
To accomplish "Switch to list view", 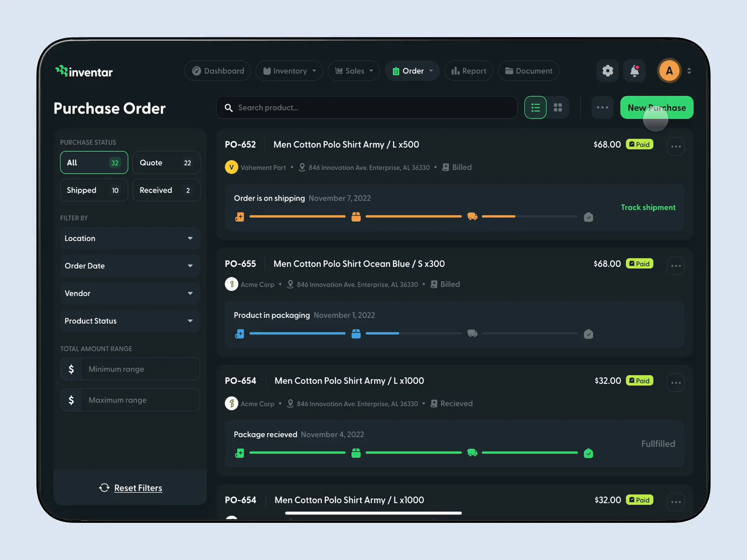I will tap(535, 107).
